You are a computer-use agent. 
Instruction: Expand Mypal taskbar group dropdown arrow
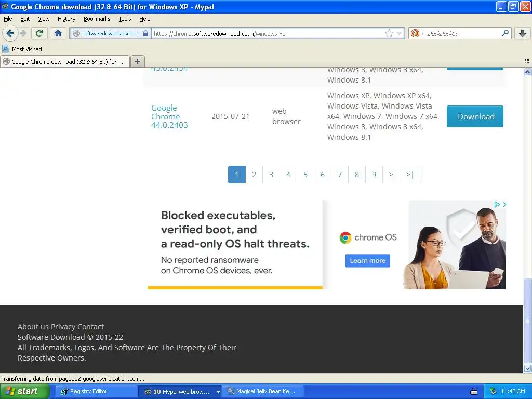(x=218, y=392)
